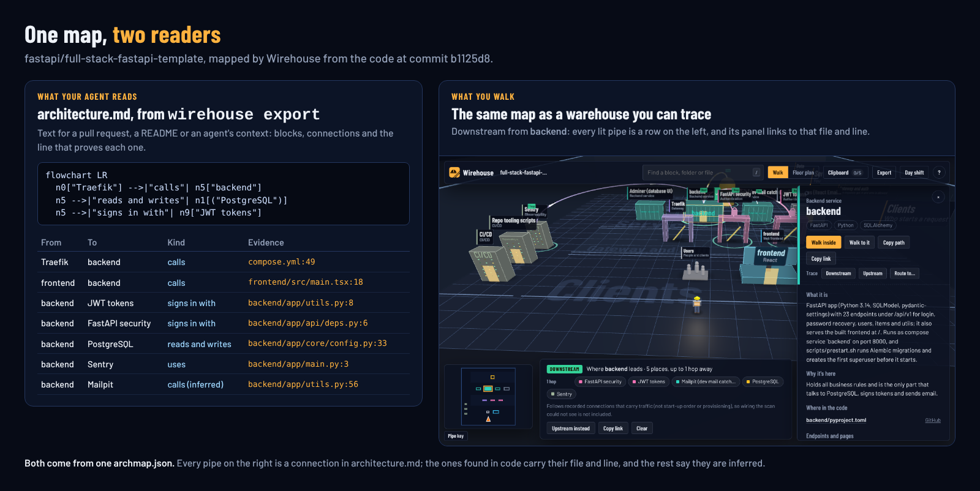Click Copy link in the downstream panel
980x491 pixels.
pos(613,429)
